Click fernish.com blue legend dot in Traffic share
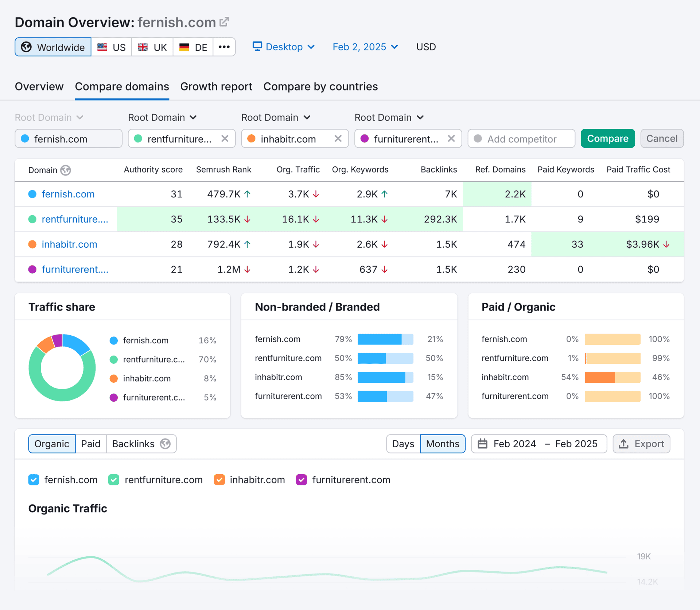This screenshot has height=610, width=700. (114, 340)
